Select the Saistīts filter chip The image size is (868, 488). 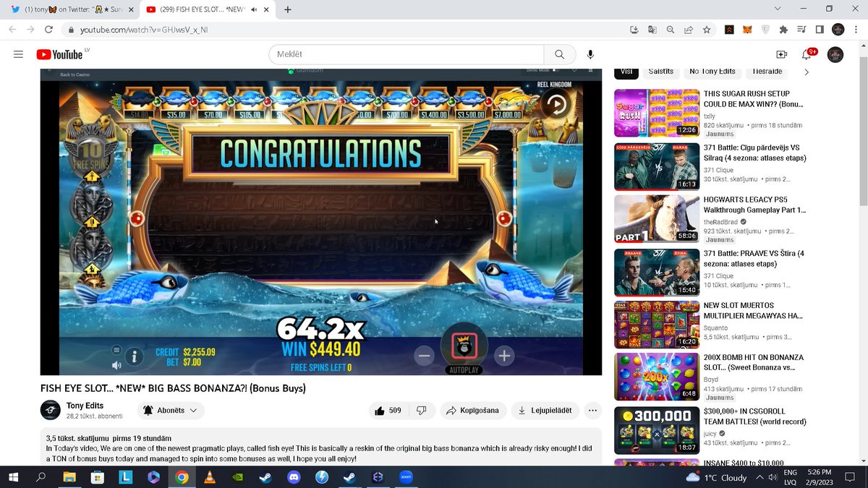click(661, 72)
